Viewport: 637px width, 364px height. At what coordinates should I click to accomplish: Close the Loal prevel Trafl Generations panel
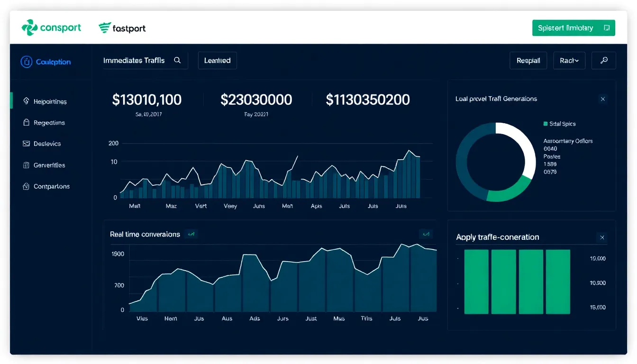(603, 99)
